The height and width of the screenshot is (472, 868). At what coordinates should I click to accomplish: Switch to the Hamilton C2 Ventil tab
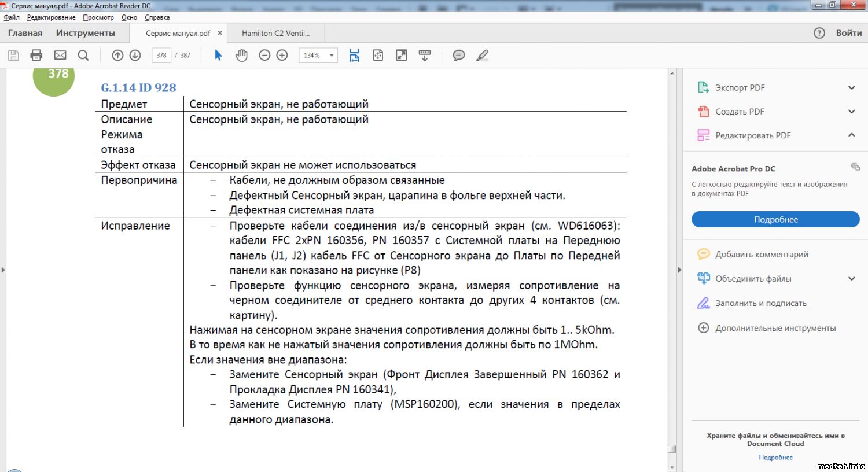click(x=275, y=33)
